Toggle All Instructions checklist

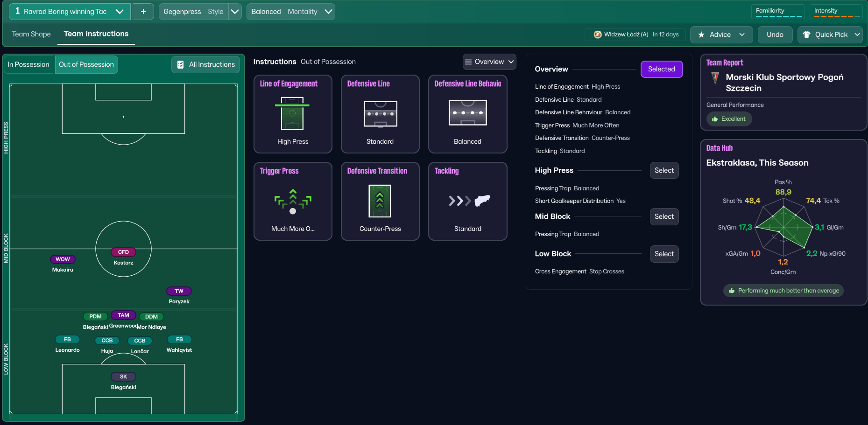tap(206, 64)
